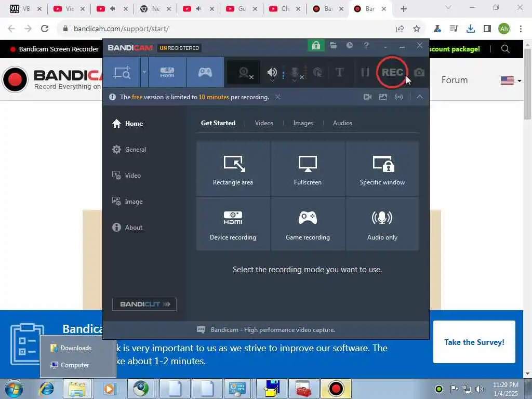Bookmark this page with star icon
Viewport: 532px width, 399px height.
[x=417, y=29]
